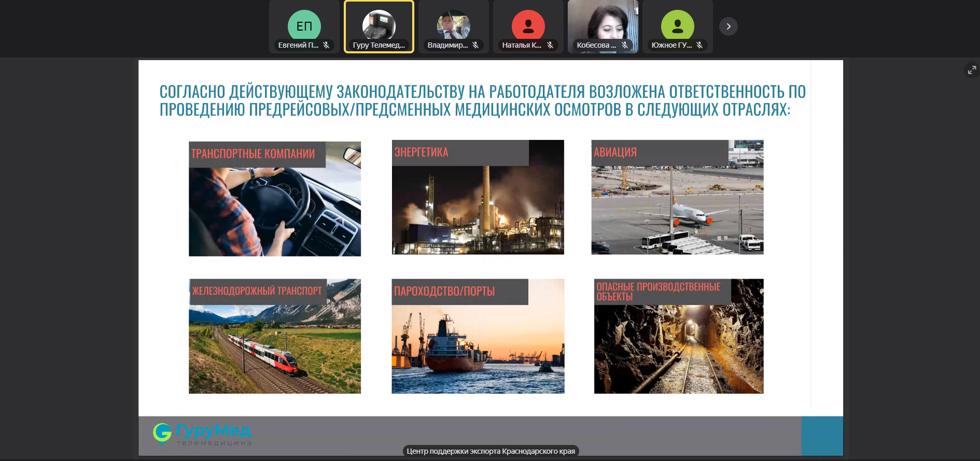
Task: Click the muted mic icon on Кобесова's tile
Action: click(x=625, y=45)
